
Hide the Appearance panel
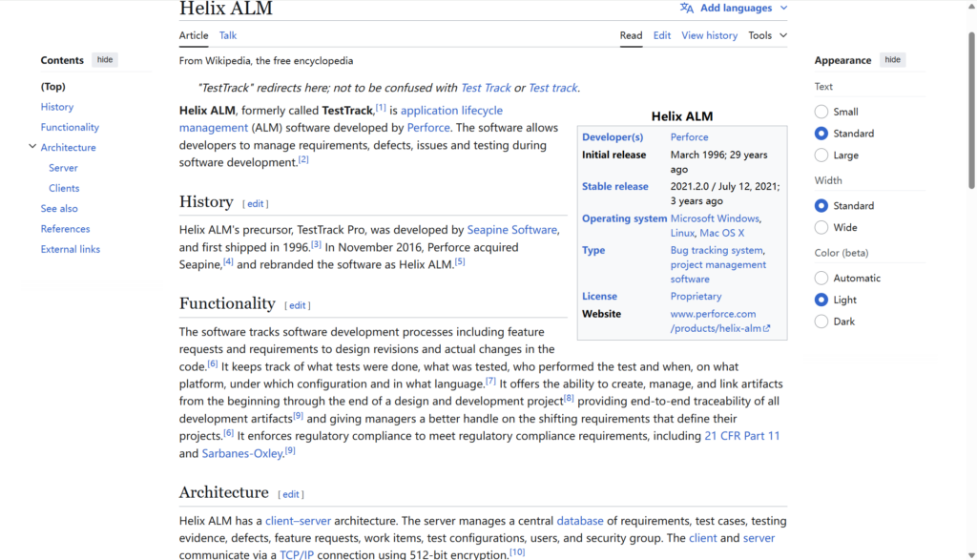(892, 60)
